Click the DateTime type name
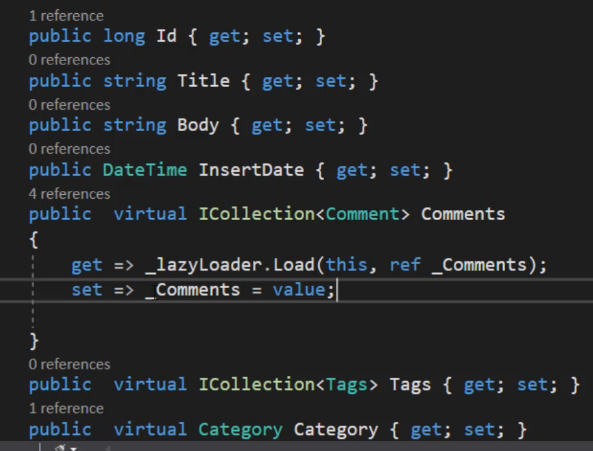The height and width of the screenshot is (451, 593). (145, 170)
